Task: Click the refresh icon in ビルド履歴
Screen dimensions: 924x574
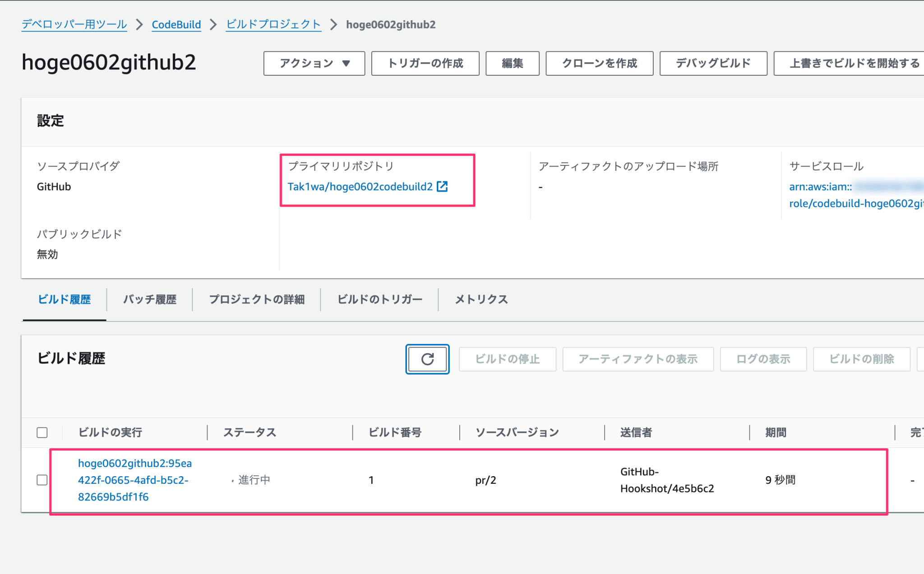Action: pos(426,359)
